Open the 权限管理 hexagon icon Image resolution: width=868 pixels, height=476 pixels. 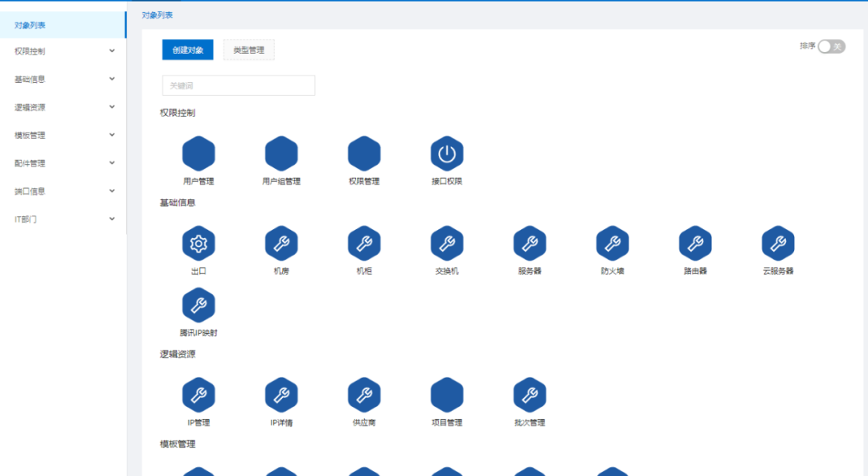364,154
